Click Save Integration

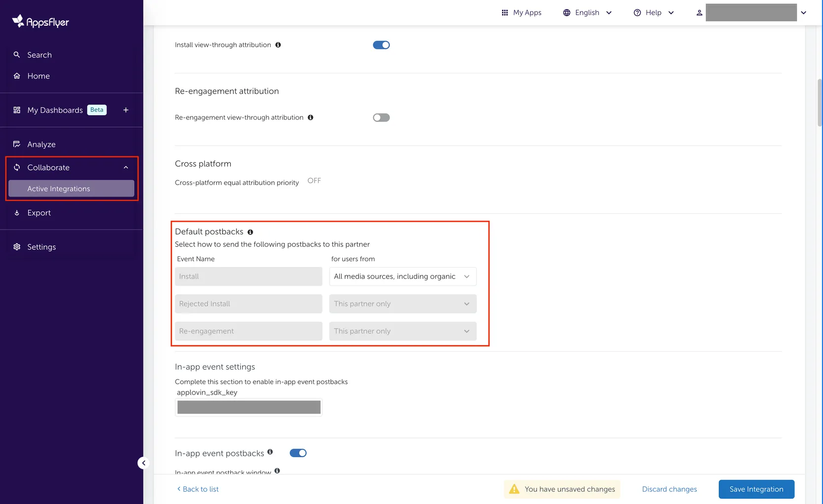(756, 489)
